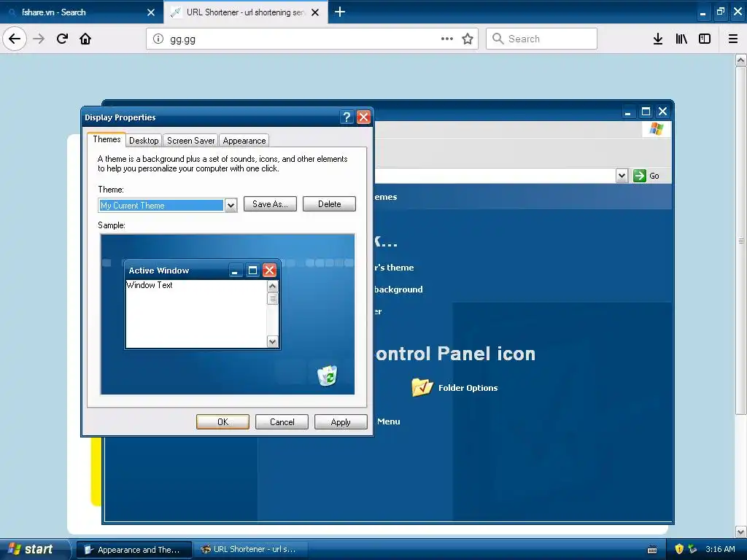The height and width of the screenshot is (560, 747).
Task: Click the on-screen keyboard tray icon
Action: tap(652, 550)
